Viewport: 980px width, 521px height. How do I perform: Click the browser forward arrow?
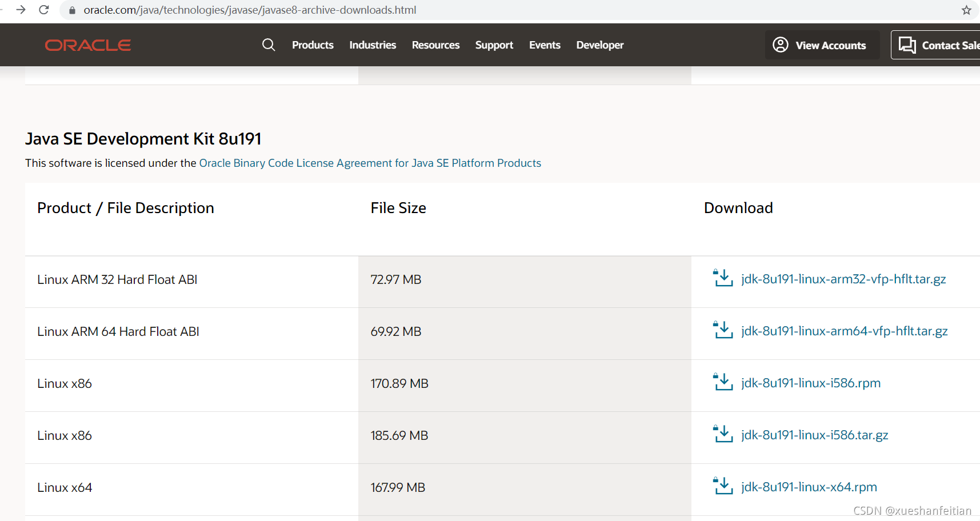[21, 10]
